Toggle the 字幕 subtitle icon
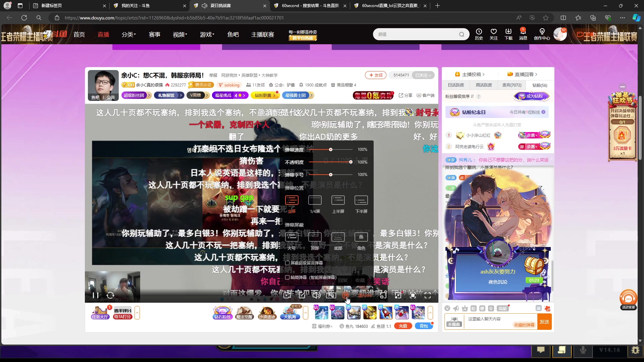Viewport: 644px width, 362px height. [331, 295]
